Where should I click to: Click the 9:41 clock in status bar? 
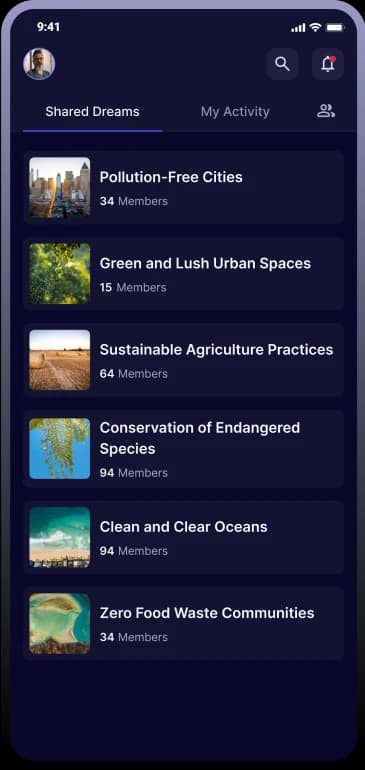[x=48, y=27]
